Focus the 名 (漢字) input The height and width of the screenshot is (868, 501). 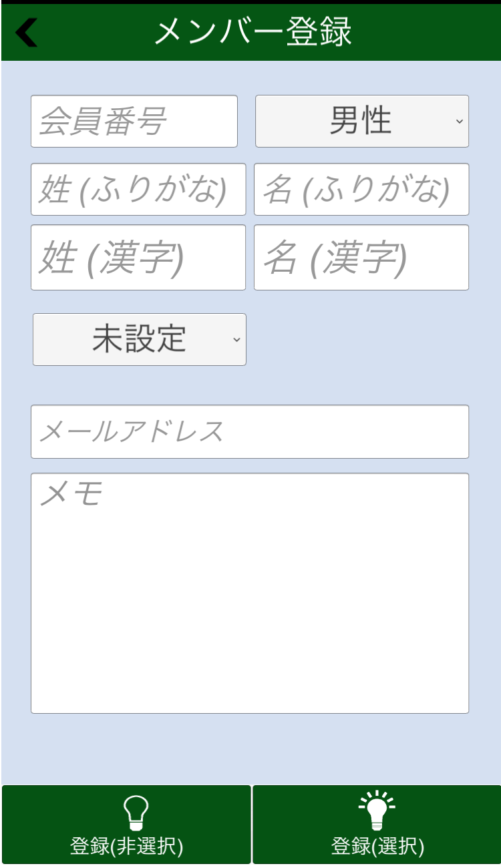pos(361,258)
